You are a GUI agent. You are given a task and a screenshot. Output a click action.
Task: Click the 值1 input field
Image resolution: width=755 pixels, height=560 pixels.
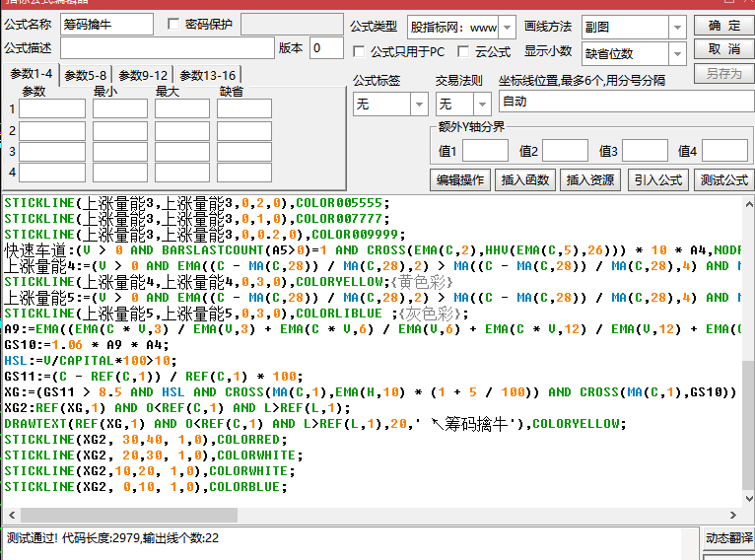click(485, 151)
